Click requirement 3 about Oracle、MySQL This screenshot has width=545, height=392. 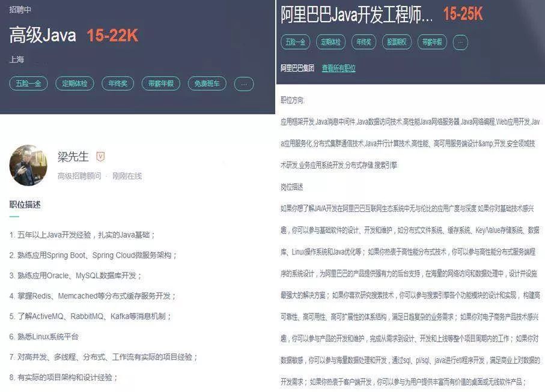pyautogui.click(x=76, y=276)
